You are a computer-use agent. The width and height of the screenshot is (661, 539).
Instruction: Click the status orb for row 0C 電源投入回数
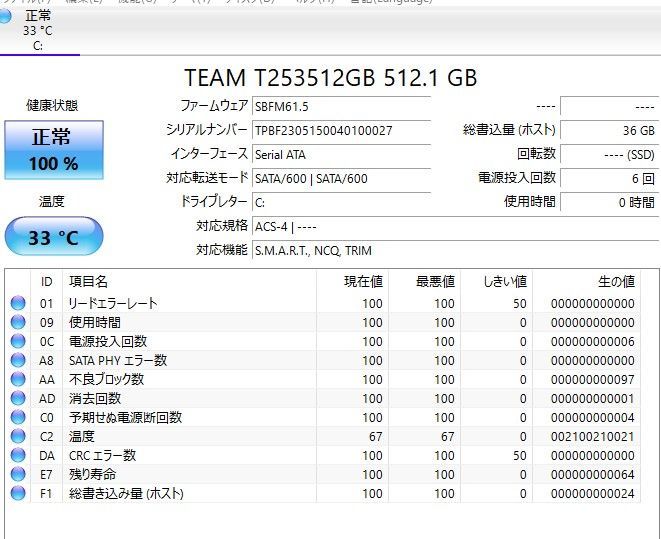pos(18,341)
